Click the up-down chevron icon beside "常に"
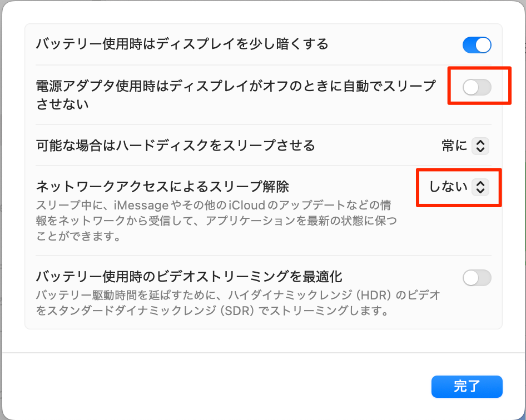This screenshot has height=420, width=526. [x=480, y=146]
